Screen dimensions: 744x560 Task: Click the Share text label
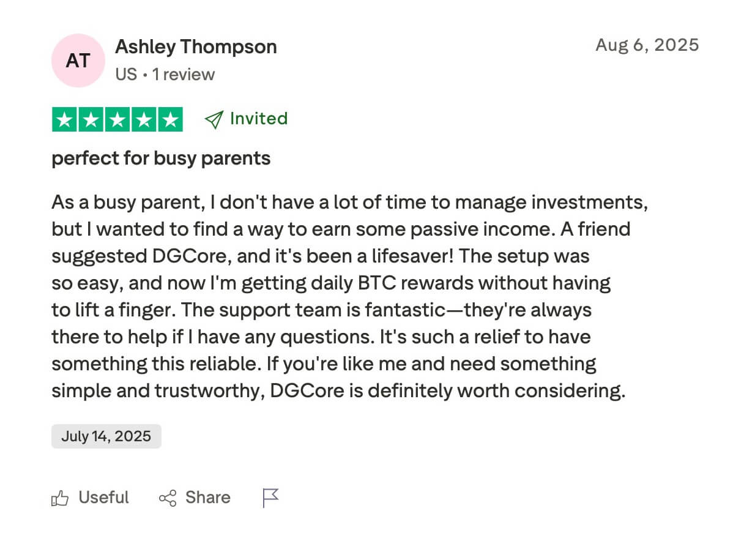pos(208,498)
